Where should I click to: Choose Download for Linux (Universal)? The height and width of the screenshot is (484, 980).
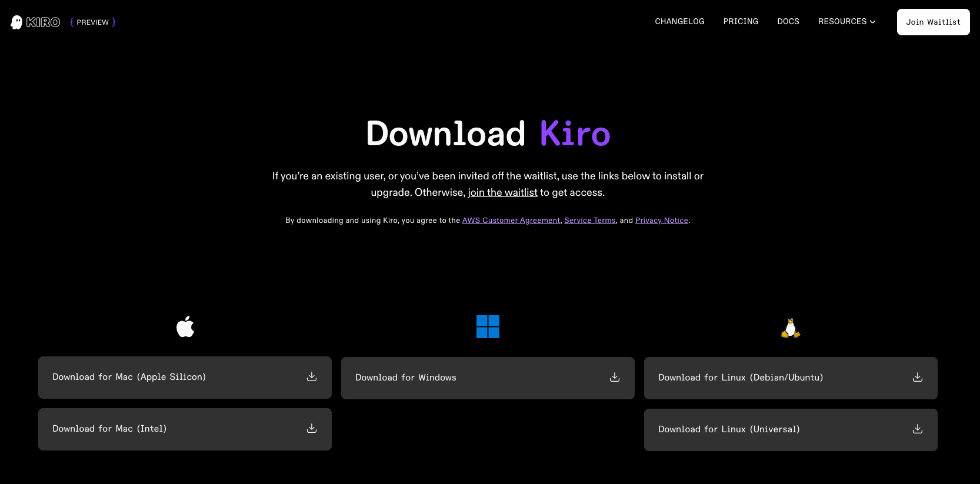791,430
